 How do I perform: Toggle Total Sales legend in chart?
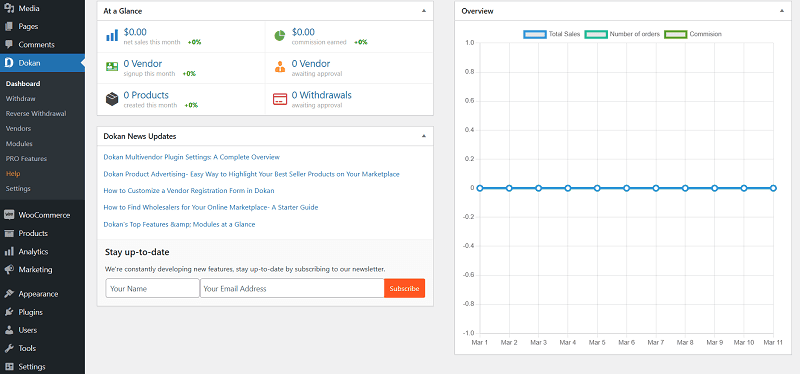tap(552, 34)
